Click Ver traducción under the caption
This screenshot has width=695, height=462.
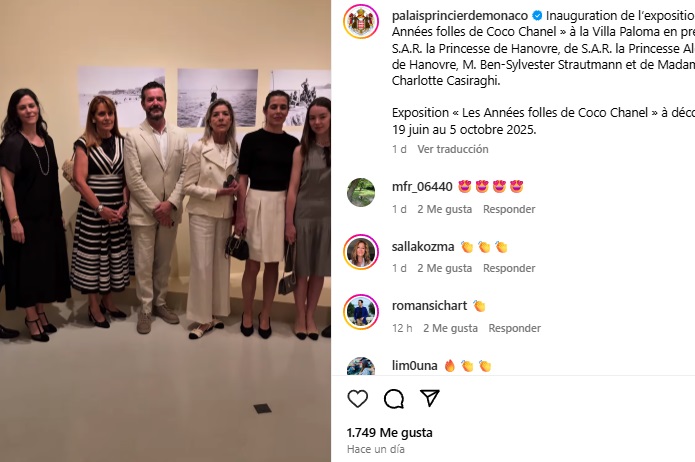[x=453, y=149]
